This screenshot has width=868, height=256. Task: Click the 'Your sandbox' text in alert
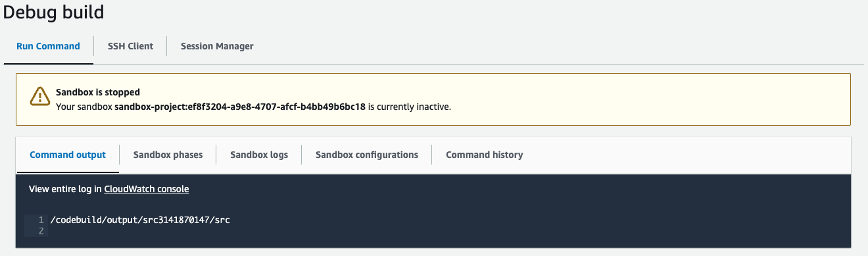pyautogui.click(x=84, y=106)
